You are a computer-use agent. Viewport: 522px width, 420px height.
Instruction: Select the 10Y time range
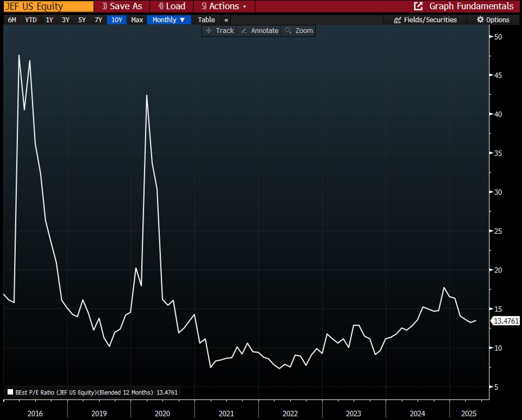click(x=117, y=20)
